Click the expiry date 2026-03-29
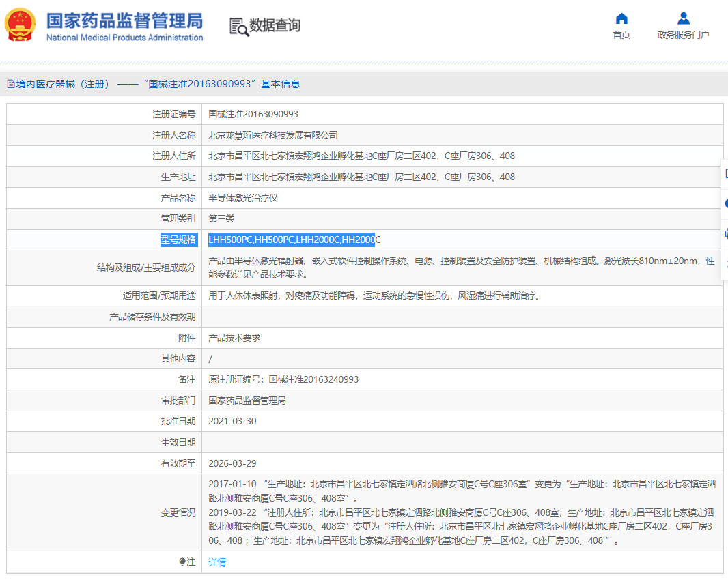The height and width of the screenshot is (580, 728). point(233,463)
